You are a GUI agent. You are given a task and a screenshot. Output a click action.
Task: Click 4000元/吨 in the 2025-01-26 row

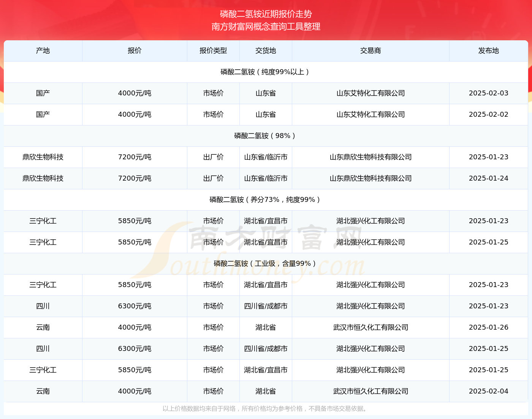(x=135, y=327)
